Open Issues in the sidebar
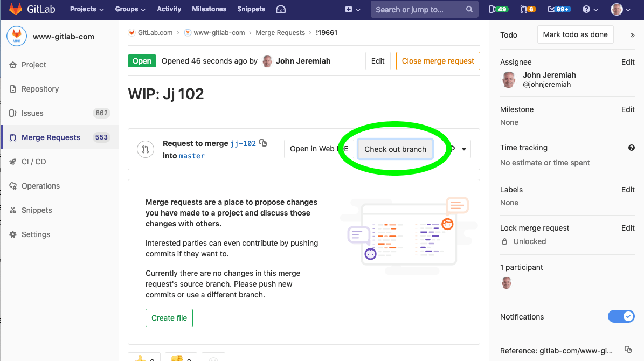This screenshot has height=361, width=644. tap(32, 113)
